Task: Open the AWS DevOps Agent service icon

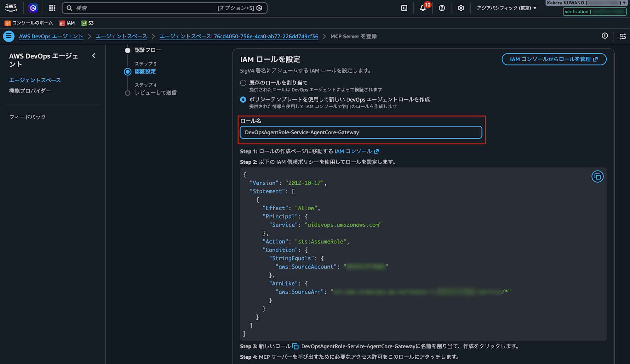Action: point(33,8)
